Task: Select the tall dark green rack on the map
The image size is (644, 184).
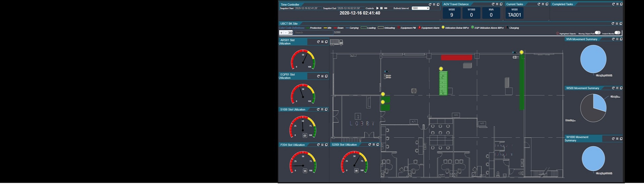Action: point(522,82)
